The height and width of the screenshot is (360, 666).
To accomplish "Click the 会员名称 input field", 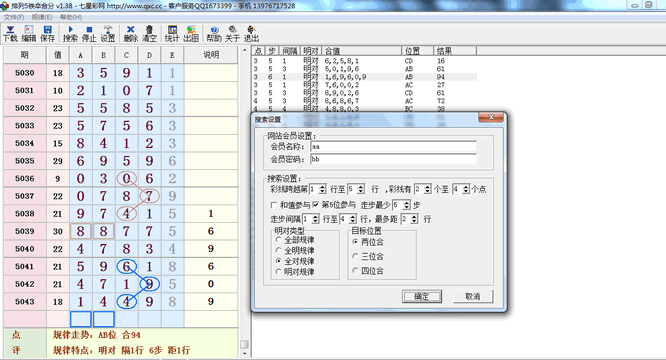I will [x=393, y=146].
